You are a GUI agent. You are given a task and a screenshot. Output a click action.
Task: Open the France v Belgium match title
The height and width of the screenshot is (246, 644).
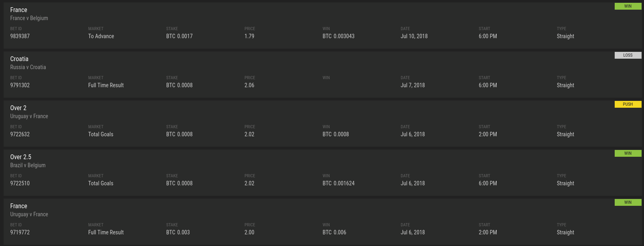pyautogui.click(x=29, y=18)
